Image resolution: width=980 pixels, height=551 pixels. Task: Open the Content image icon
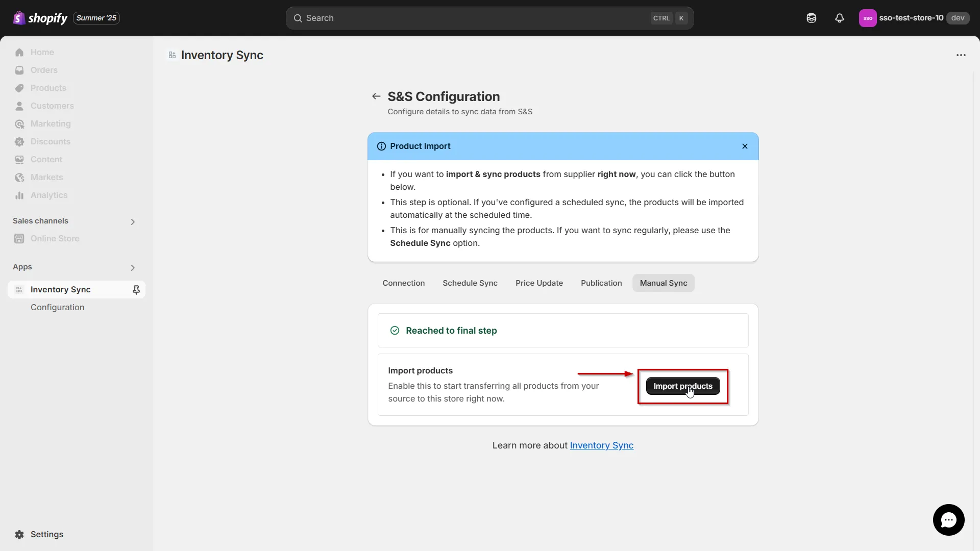tap(19, 160)
